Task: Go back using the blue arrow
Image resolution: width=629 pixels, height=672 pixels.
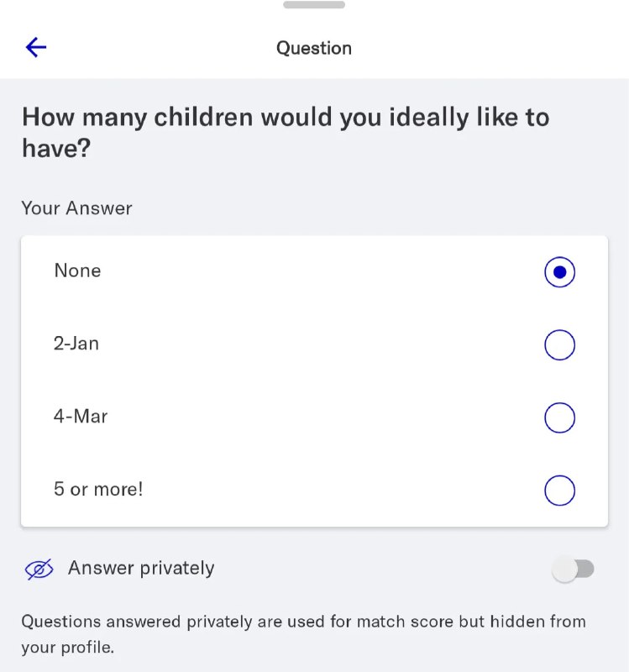Action: (x=36, y=47)
